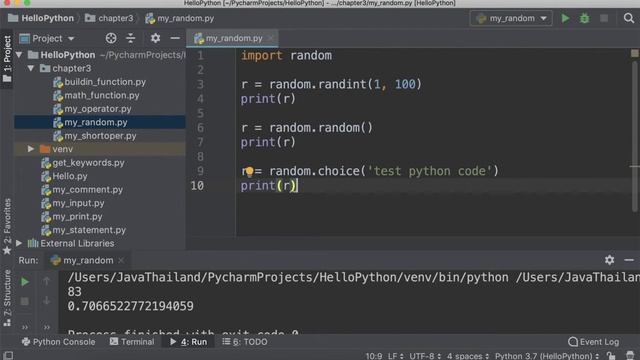This screenshot has width=640, height=360.
Task: Click tool windows quick access icon bottom-left
Action: (x=8, y=356)
